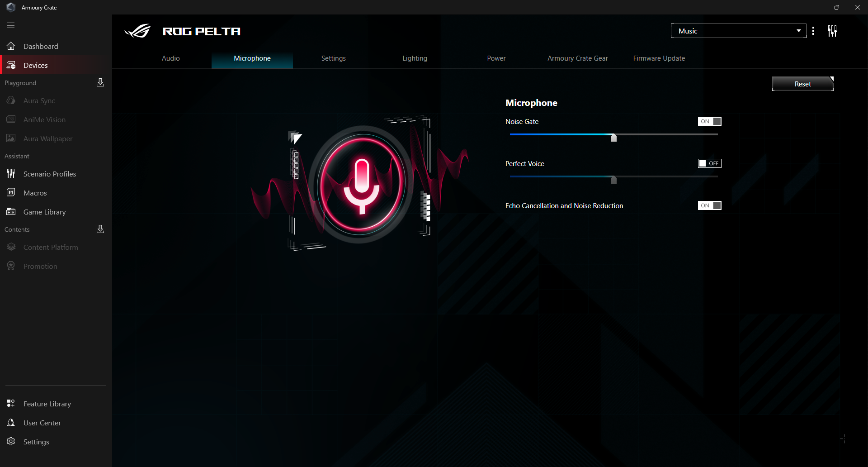Click the Noise Gate slider handle
This screenshot has width=868, height=467.
click(x=614, y=138)
